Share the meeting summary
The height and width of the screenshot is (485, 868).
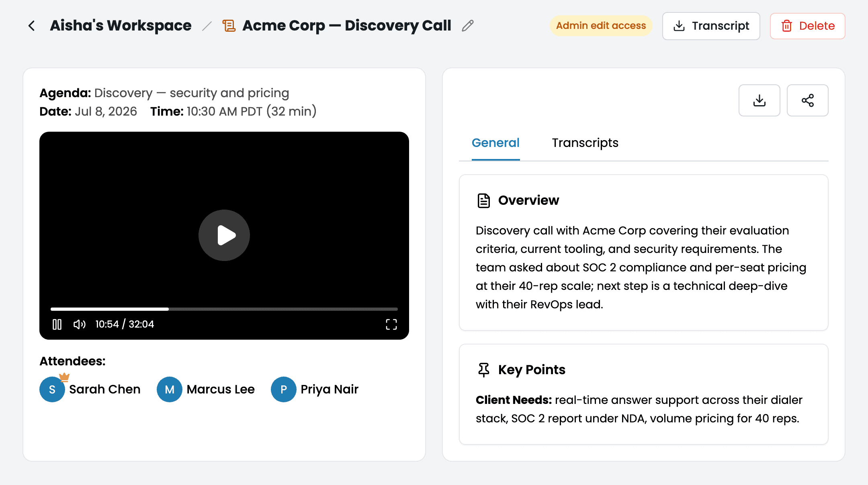[807, 100]
